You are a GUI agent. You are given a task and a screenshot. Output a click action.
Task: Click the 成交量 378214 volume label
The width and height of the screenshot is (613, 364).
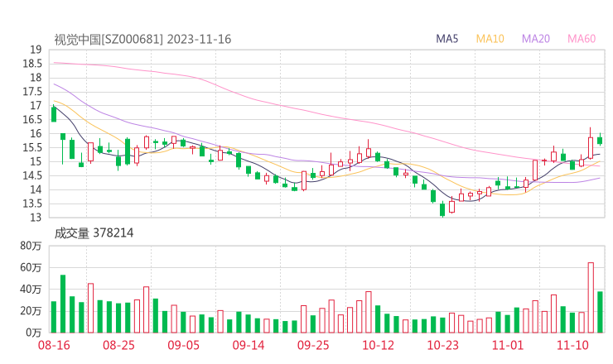tap(94, 233)
